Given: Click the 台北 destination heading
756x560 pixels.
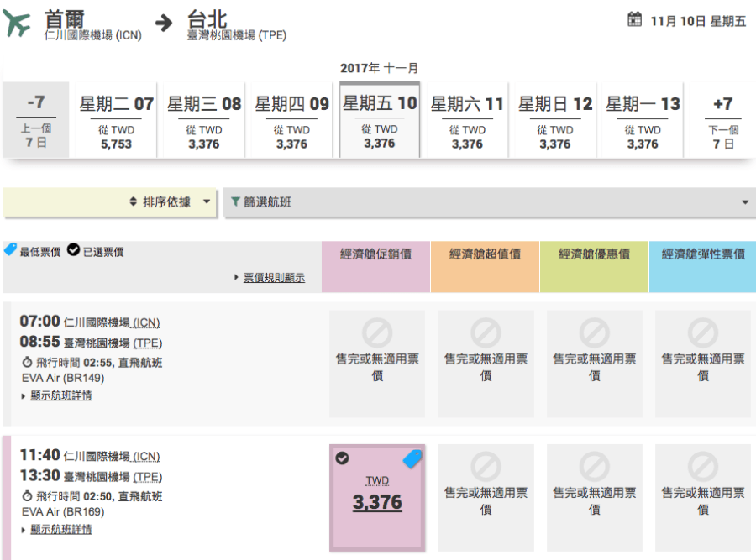Looking at the screenshot, I should coord(207,20).
